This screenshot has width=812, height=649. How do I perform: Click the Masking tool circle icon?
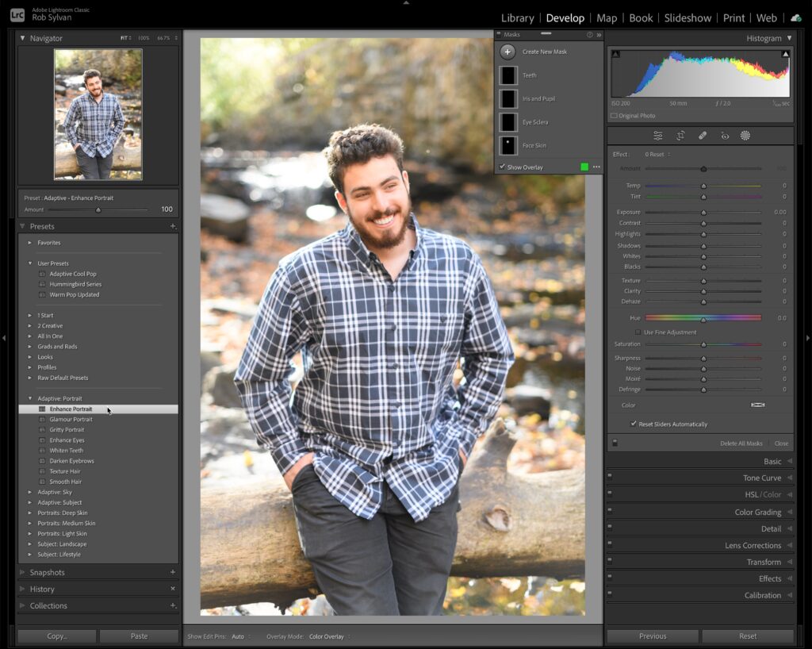pyautogui.click(x=745, y=136)
